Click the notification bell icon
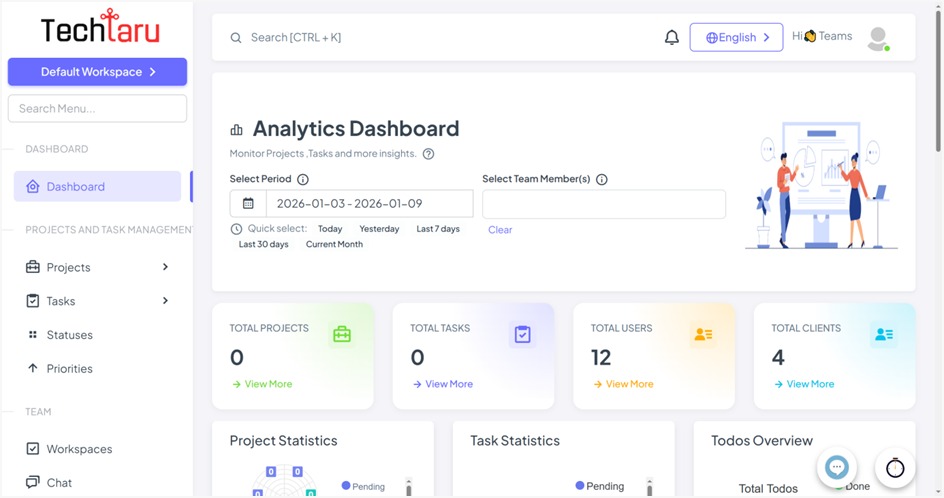 click(x=672, y=38)
